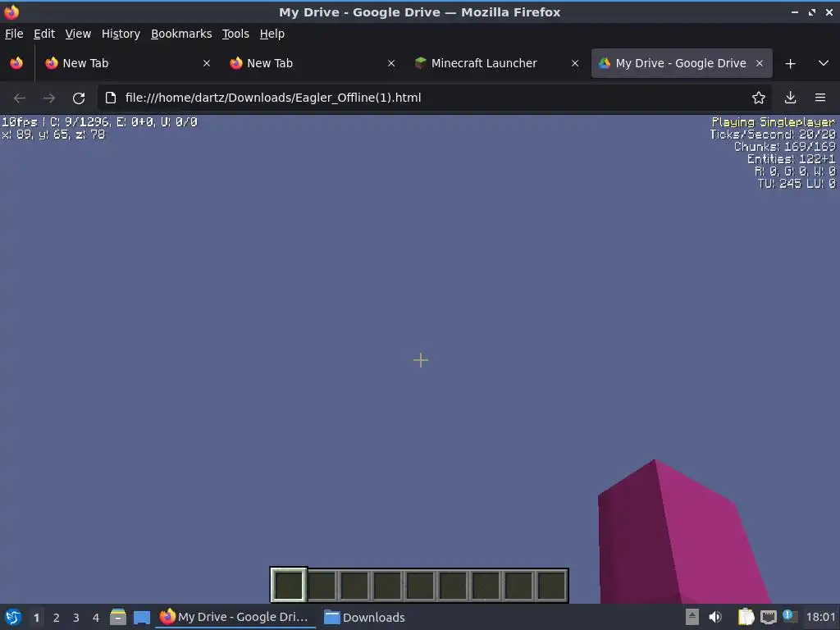This screenshot has width=840, height=630.
Task: Click the x y z coordinates text
Action: [53, 135]
